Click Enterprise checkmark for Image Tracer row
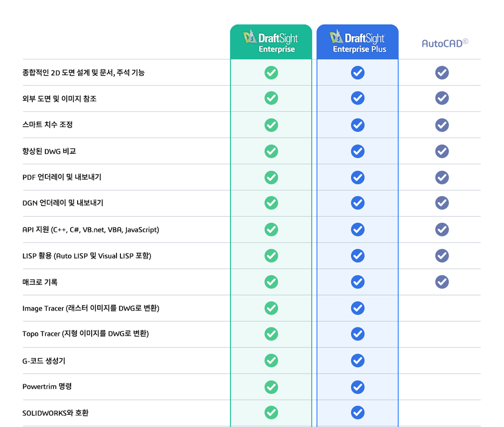 click(271, 308)
